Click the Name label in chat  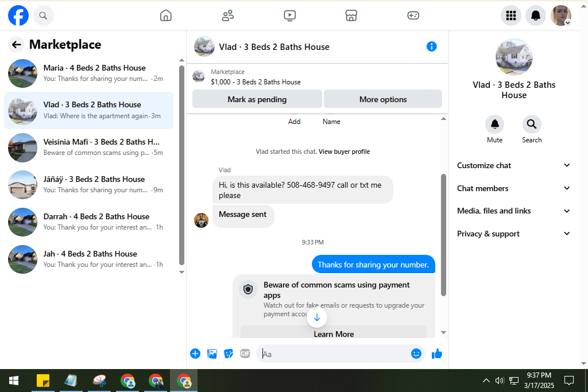click(331, 122)
